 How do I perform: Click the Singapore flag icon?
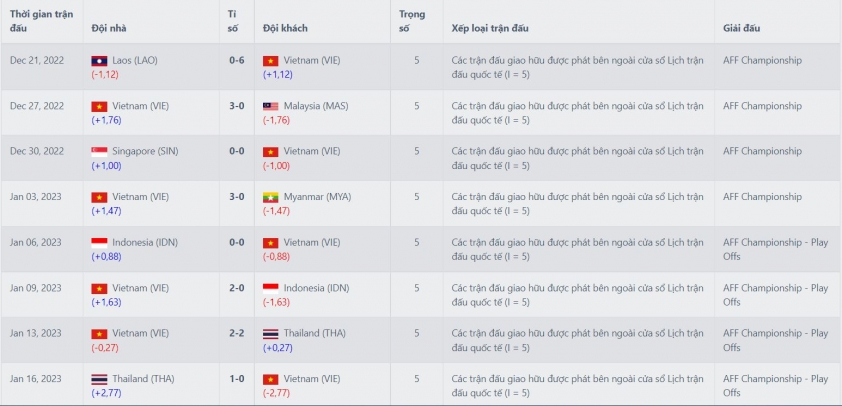[99, 152]
